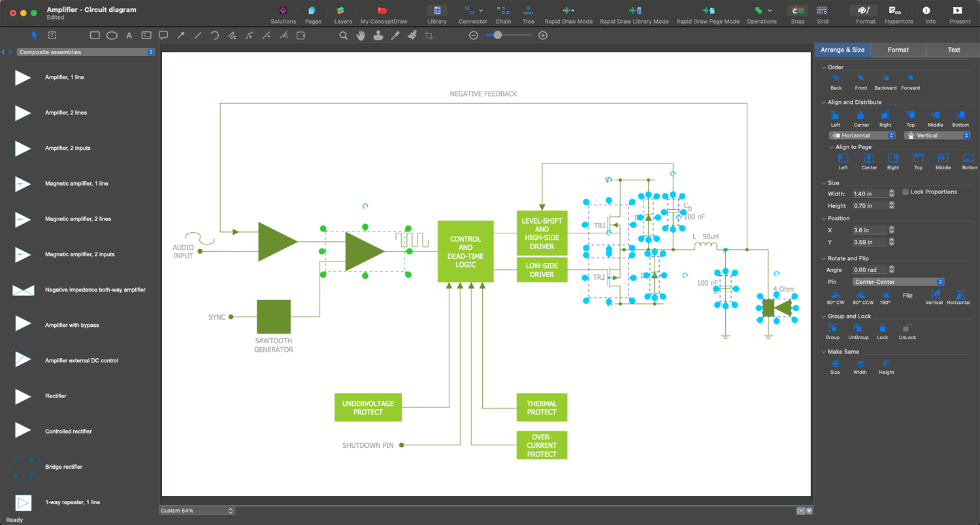Click the Group button
This screenshot has width=980, height=525.
(x=832, y=328)
